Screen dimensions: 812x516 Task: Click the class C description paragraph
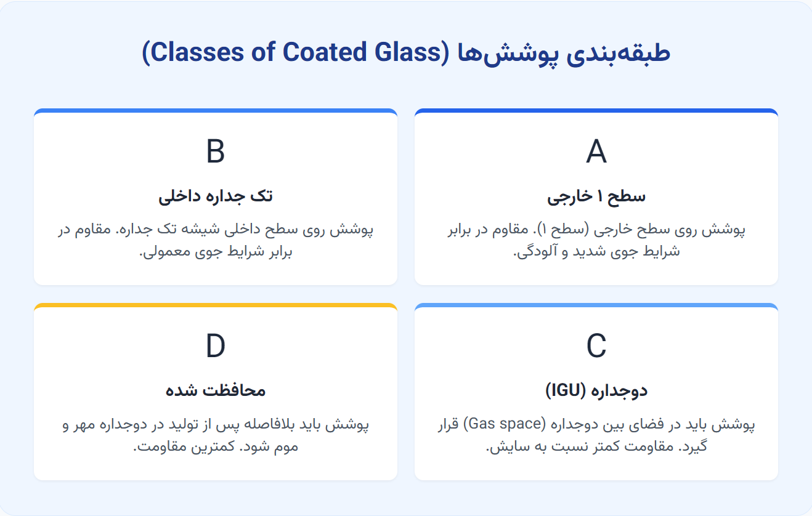pos(596,435)
